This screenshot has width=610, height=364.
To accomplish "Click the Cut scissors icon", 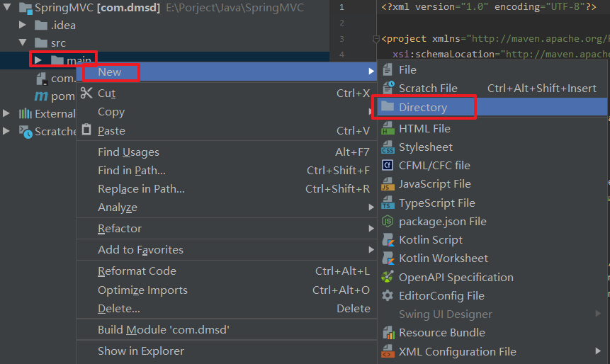I will pos(86,93).
